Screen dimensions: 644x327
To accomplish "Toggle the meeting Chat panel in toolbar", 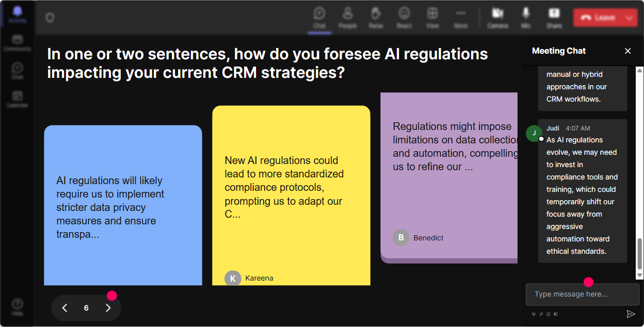I will (x=319, y=18).
